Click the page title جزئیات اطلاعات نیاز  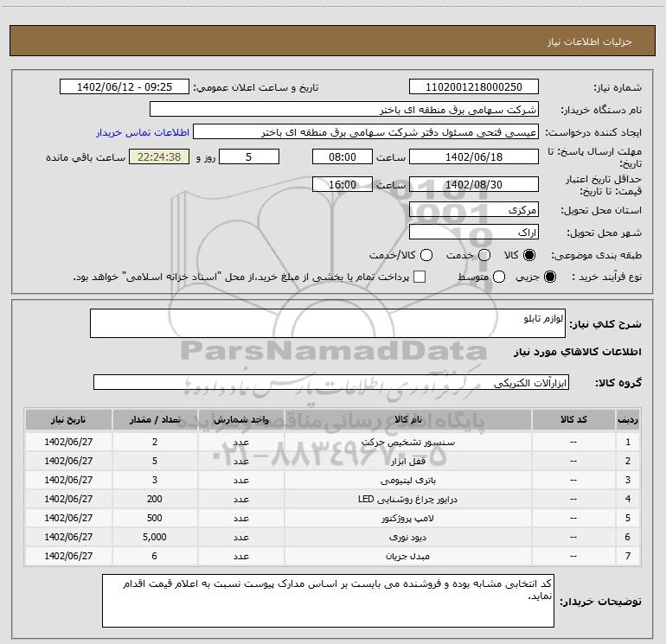590,41
